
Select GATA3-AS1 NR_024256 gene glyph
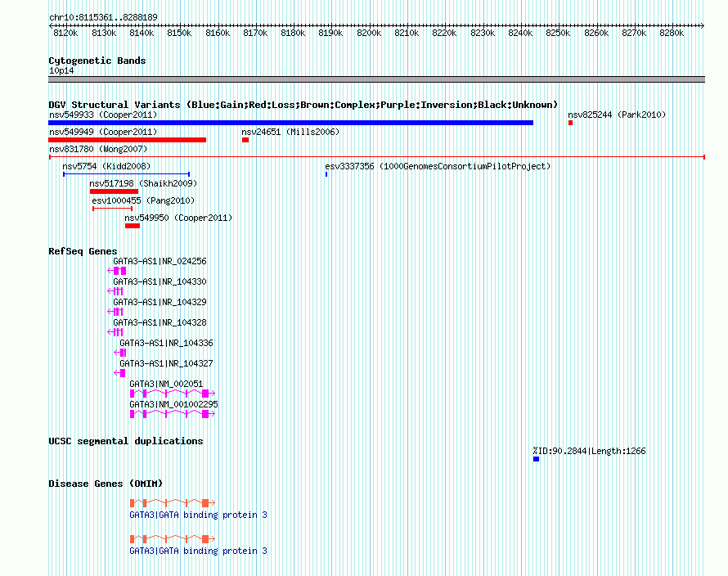pyautogui.click(x=116, y=271)
